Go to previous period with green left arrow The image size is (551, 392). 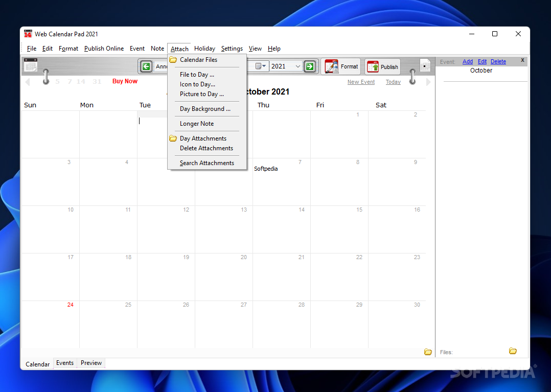(x=147, y=66)
